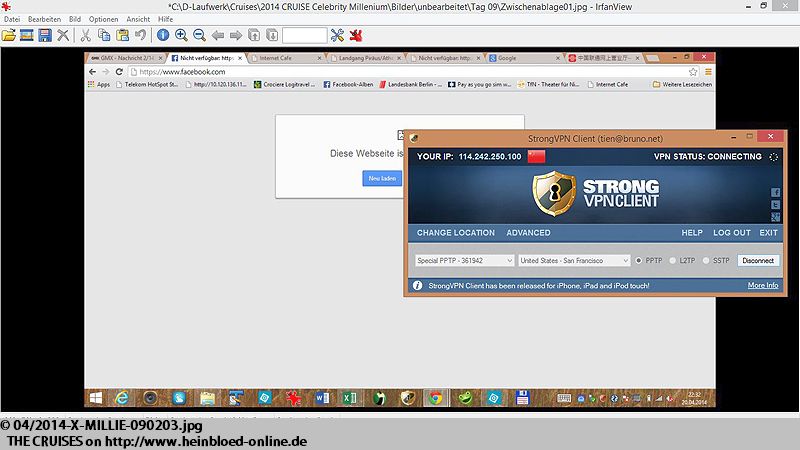Image resolution: width=800 pixels, height=450 pixels.
Task: Expand the Special PPTP - 361942 dropdown
Action: 464,261
